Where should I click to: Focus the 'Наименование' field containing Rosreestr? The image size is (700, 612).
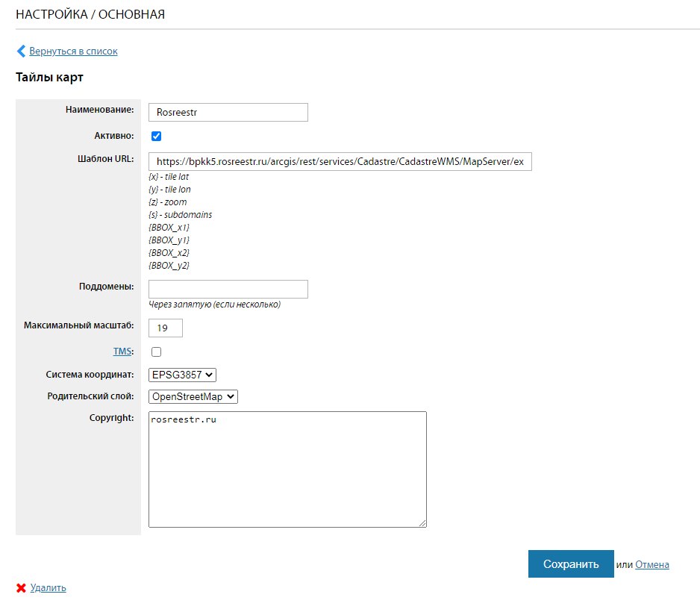pos(228,113)
